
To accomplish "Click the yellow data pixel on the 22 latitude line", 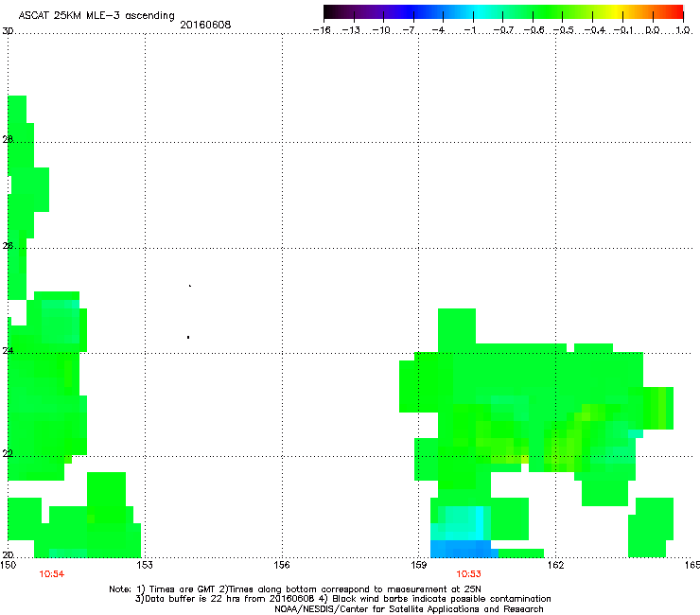I will pos(525,459).
